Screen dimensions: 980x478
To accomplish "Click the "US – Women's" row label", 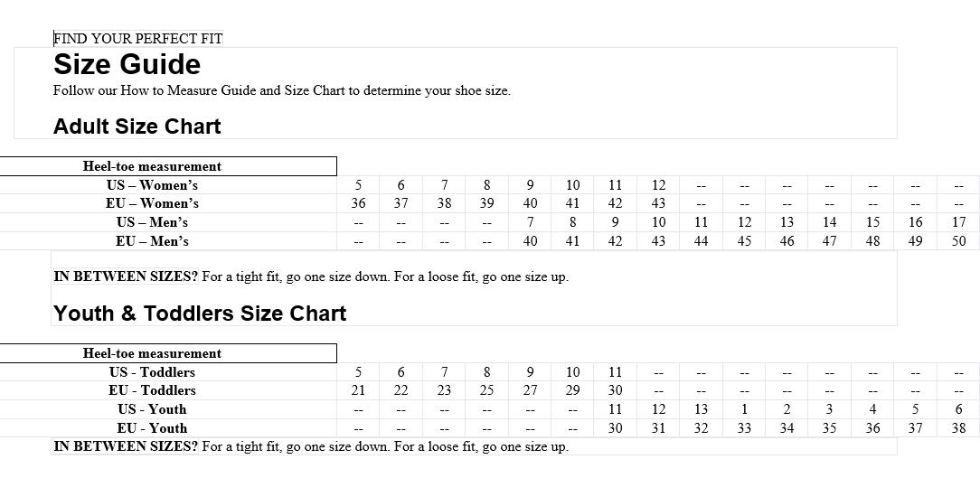I will click(x=152, y=185).
